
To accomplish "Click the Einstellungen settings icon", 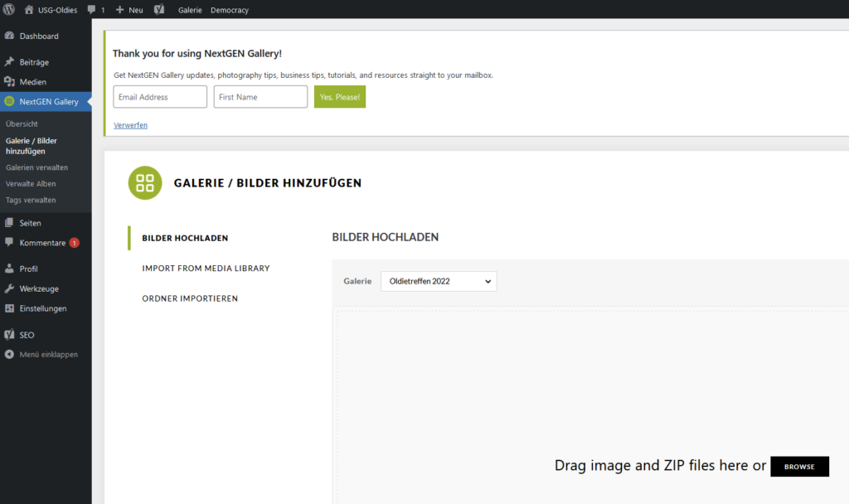I will point(9,308).
